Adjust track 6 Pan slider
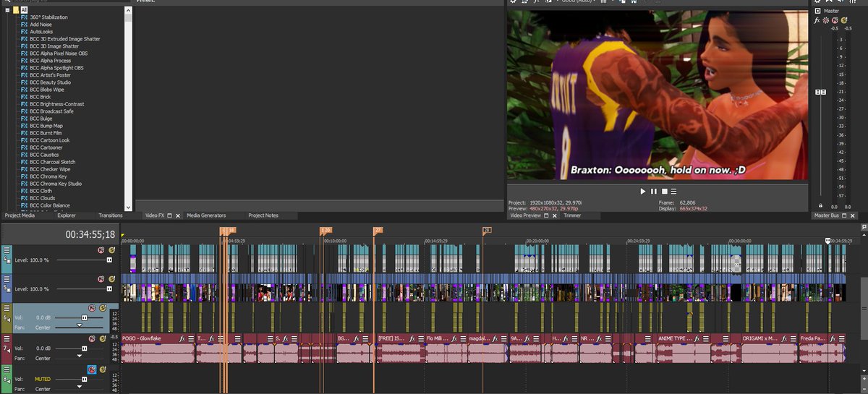The image size is (868, 394). tap(79, 327)
